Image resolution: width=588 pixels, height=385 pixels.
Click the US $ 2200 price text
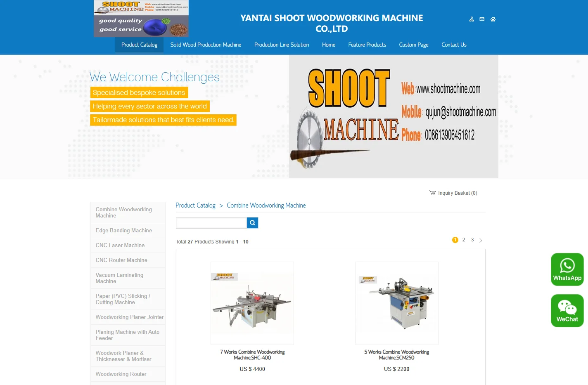[x=397, y=369]
